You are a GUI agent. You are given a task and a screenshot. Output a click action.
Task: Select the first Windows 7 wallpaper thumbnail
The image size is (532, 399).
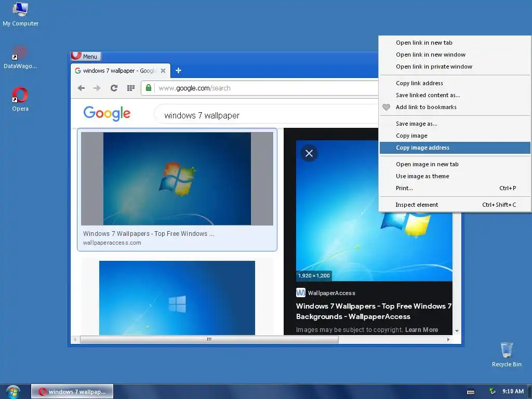coord(177,179)
